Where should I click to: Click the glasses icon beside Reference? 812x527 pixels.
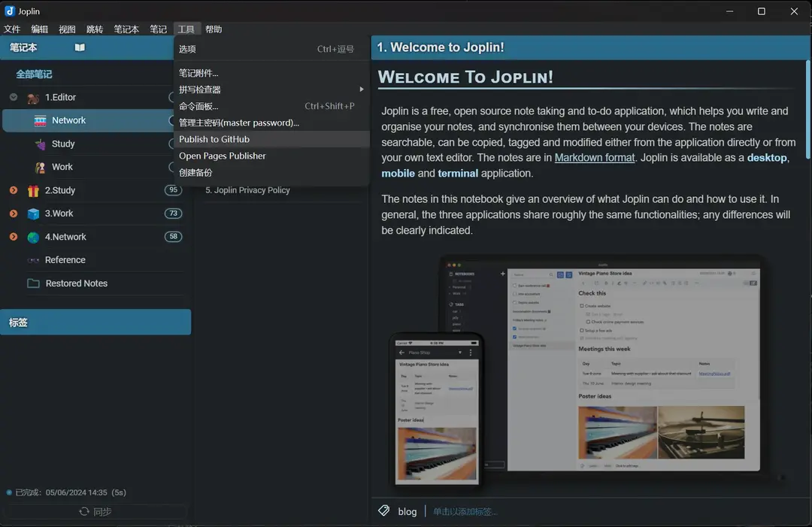tap(32, 259)
